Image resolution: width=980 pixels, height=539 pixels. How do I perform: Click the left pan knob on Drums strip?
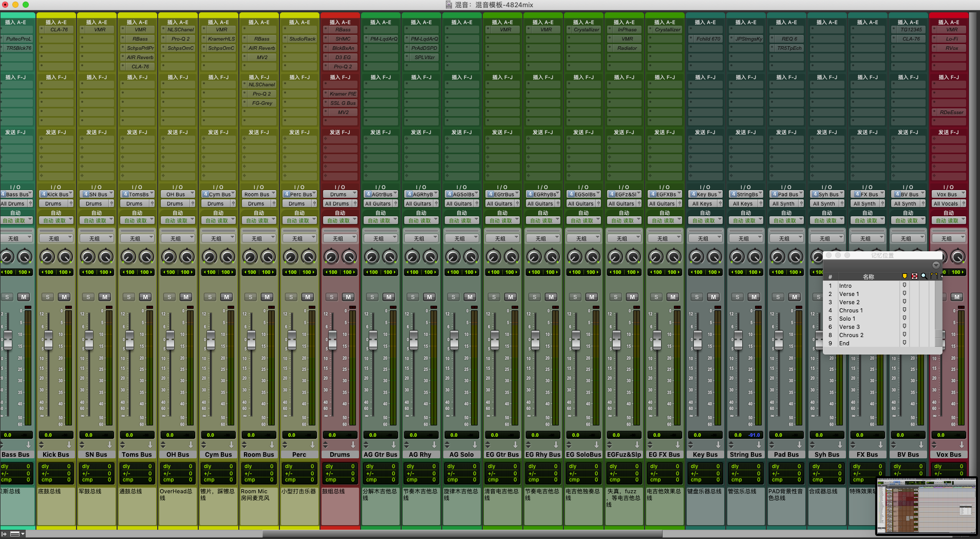331,256
